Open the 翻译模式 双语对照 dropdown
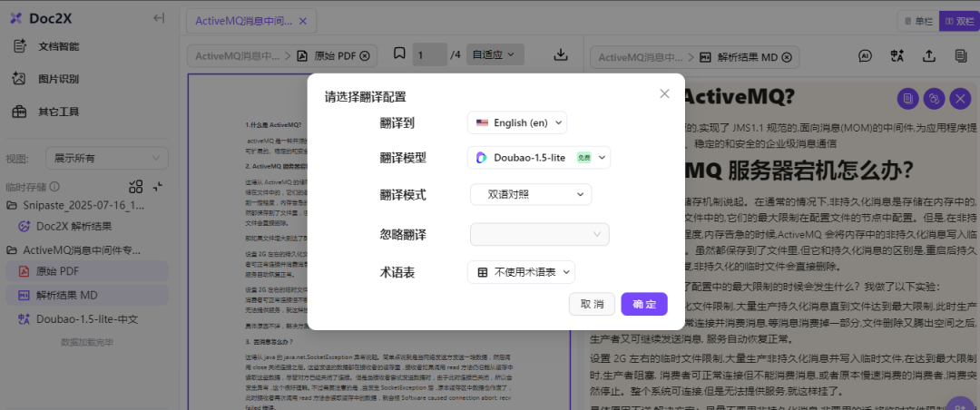Viewport: 980px width, 410px height. pos(531,194)
